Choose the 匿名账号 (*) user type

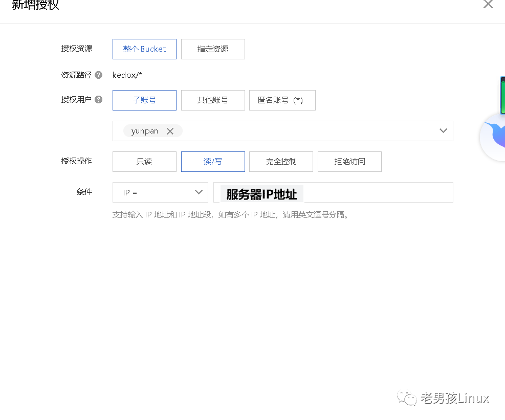tap(282, 100)
